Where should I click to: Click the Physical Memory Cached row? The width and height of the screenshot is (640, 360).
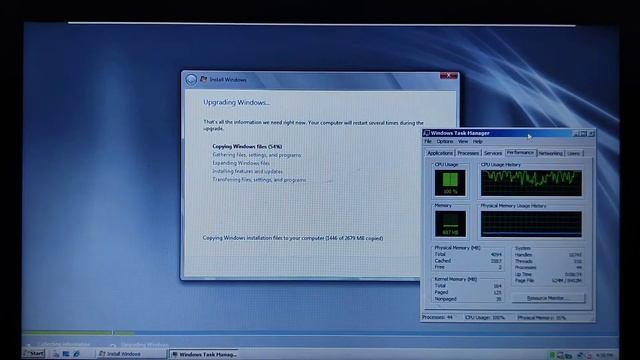click(x=468, y=261)
